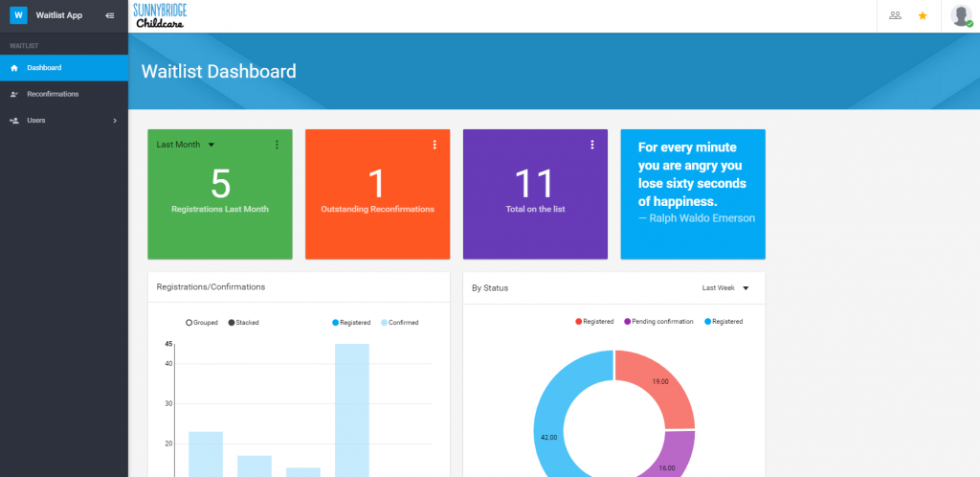Open the Last Week dropdown in By Status
Viewport: 980px width, 477px height.
click(x=724, y=287)
